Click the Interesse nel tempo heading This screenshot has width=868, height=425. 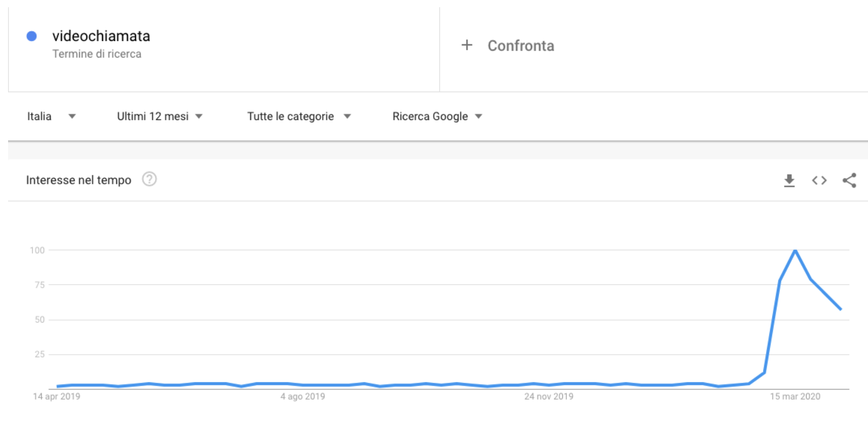(x=79, y=180)
